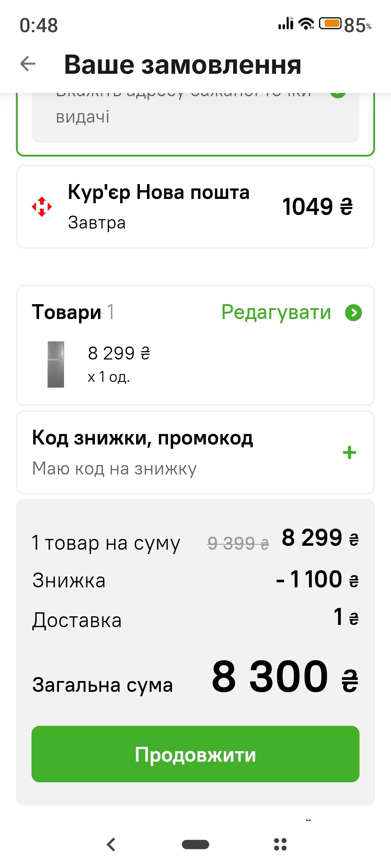Tap Маю код на знижку text

tap(114, 469)
